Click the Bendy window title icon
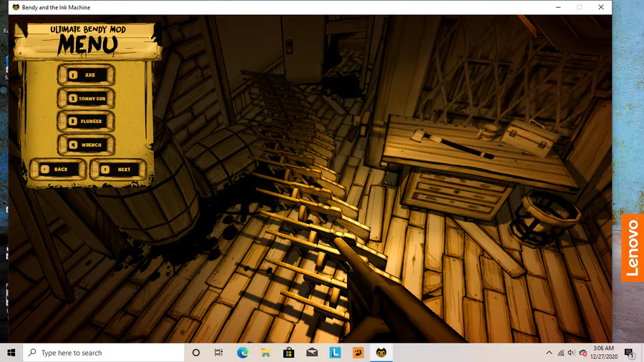The width and height of the screenshot is (644, 362). pos(16,7)
